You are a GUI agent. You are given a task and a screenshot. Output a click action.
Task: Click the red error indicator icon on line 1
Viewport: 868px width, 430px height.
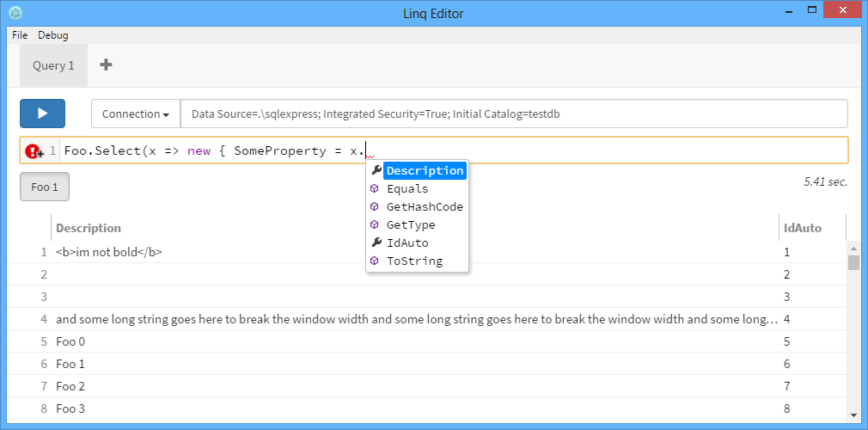click(34, 150)
